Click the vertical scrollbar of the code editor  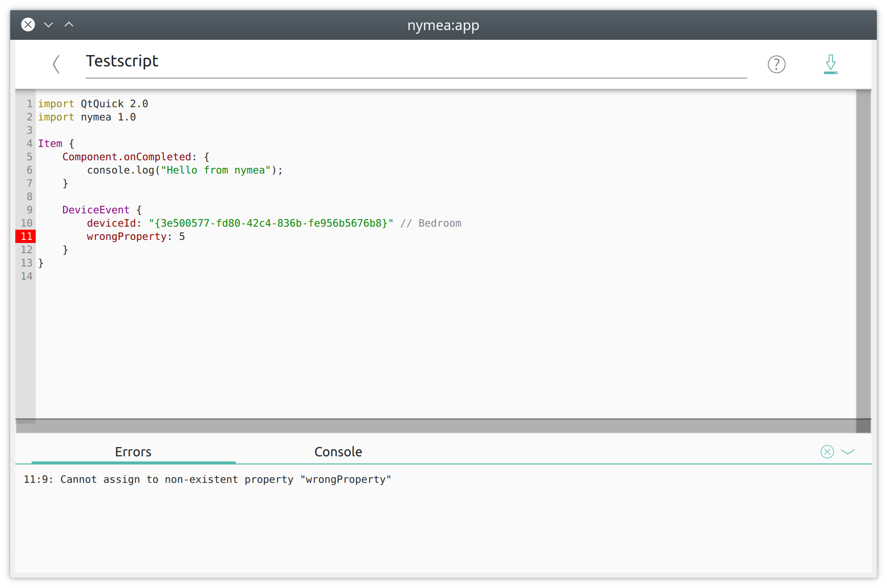[864, 254]
